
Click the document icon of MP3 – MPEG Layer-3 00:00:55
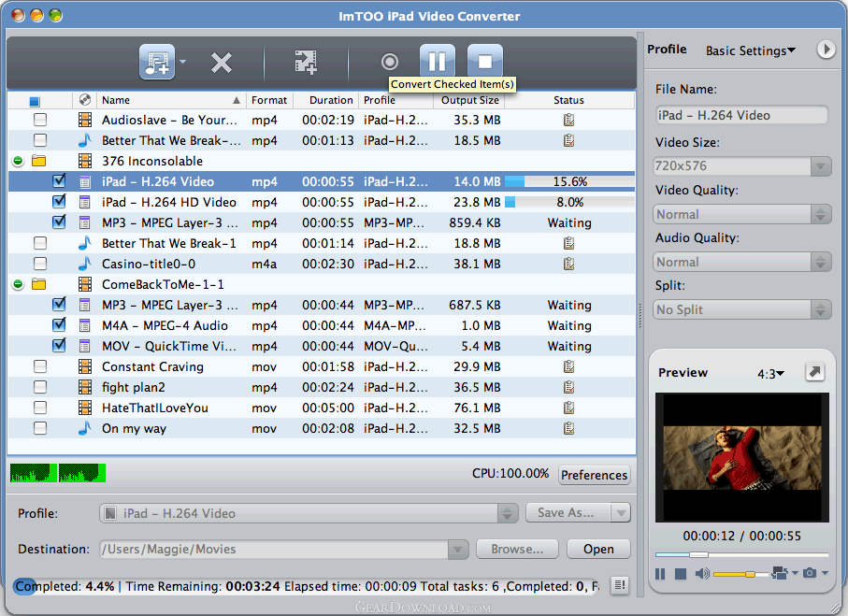pyautogui.click(x=84, y=222)
